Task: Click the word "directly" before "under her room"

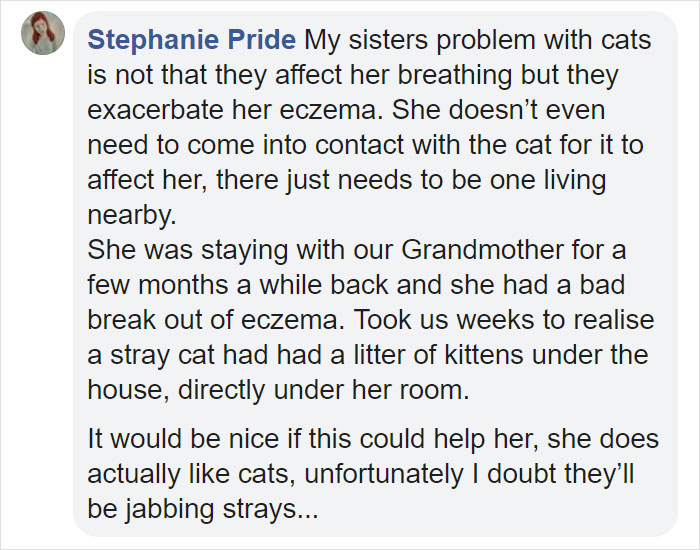Action: click(221, 390)
